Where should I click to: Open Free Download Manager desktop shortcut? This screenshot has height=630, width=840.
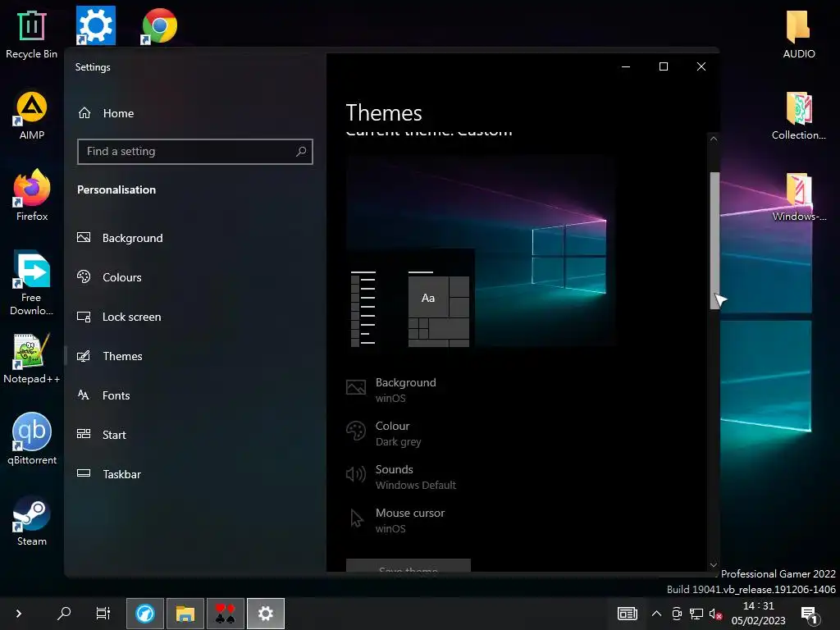tap(31, 283)
